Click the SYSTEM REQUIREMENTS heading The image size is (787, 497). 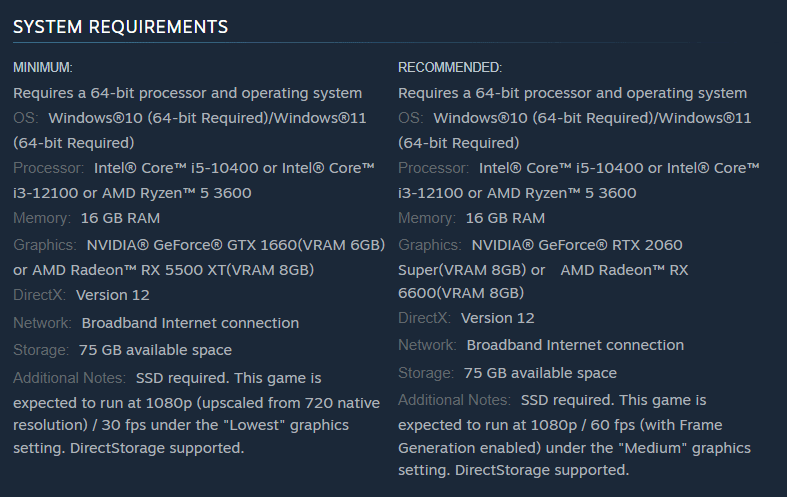pyautogui.click(x=120, y=27)
